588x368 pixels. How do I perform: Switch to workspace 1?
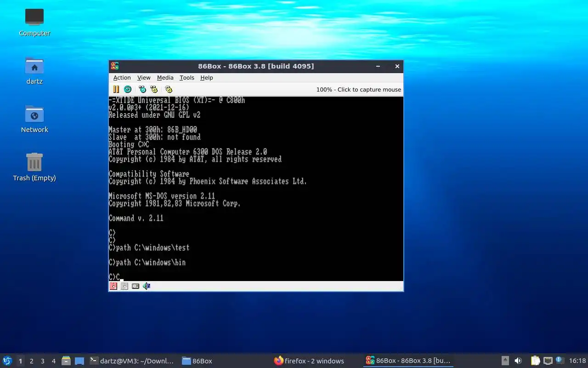tap(20, 361)
